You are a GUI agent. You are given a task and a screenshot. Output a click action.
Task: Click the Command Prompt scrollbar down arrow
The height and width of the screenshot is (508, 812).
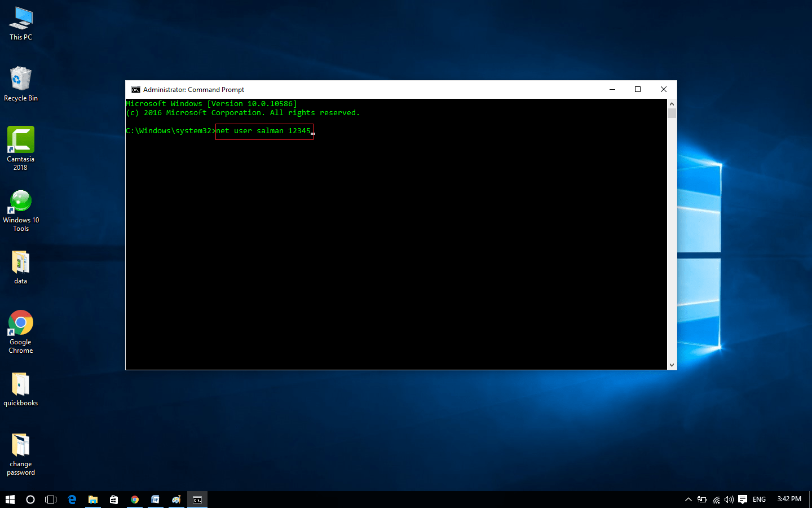click(x=672, y=365)
